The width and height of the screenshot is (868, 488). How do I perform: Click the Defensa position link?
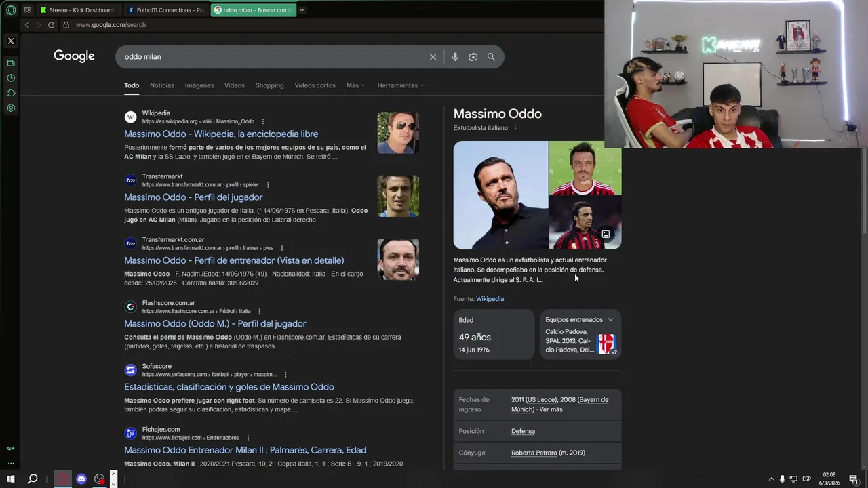pyautogui.click(x=523, y=431)
